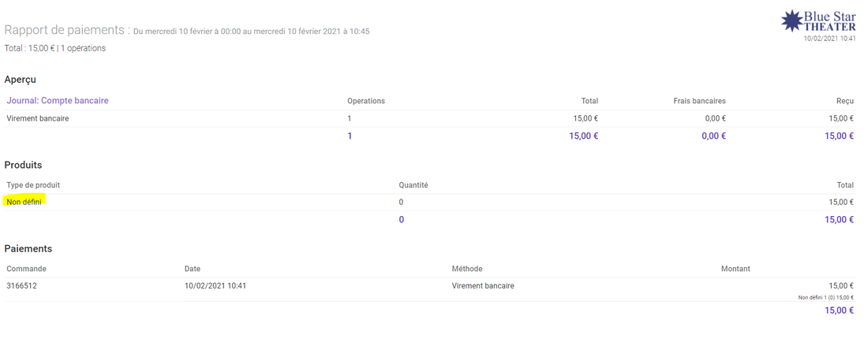Click the Type de produit column header

coord(33,185)
